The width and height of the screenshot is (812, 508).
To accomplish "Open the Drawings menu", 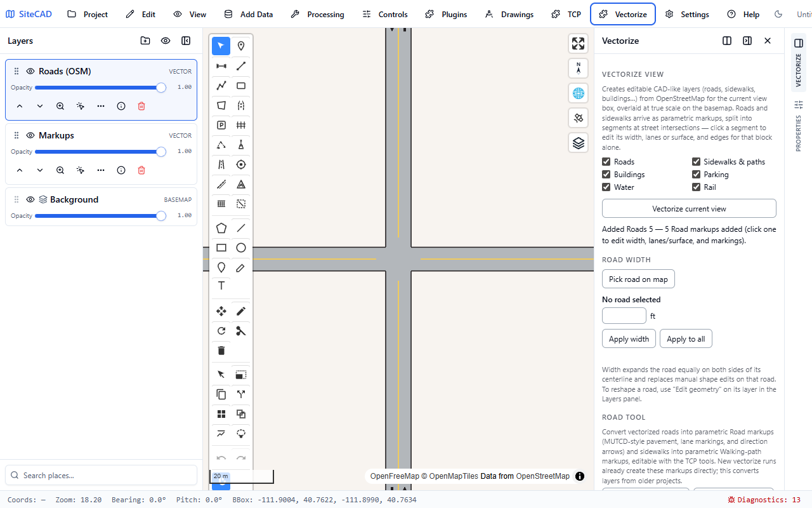I will (x=509, y=14).
